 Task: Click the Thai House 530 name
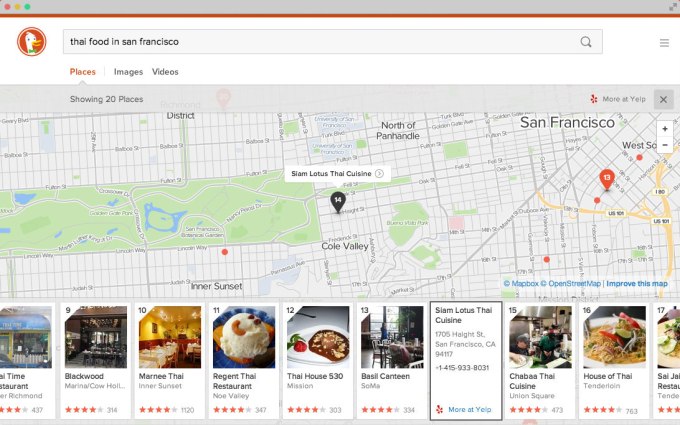coord(315,376)
